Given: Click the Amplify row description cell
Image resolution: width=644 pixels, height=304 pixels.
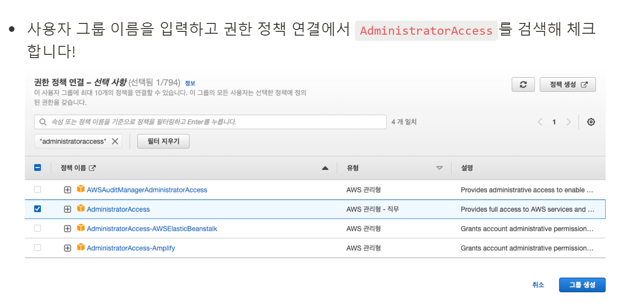Looking at the screenshot, I should point(527,248).
